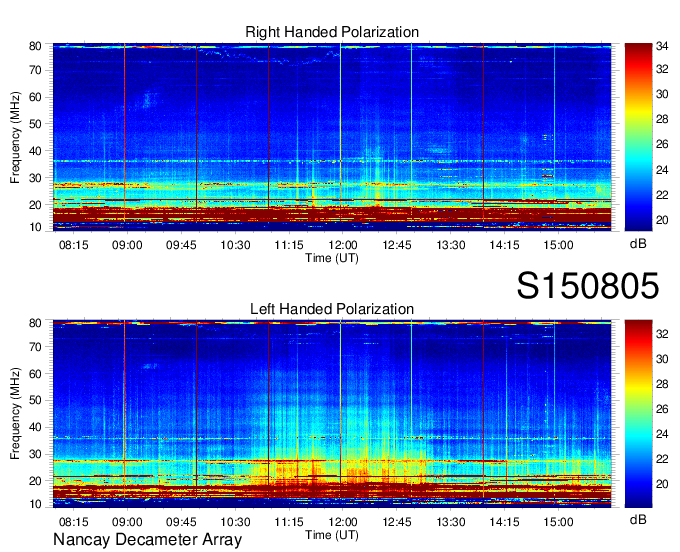Click the 70 MHz tick on Left Handed plot

tap(35, 347)
